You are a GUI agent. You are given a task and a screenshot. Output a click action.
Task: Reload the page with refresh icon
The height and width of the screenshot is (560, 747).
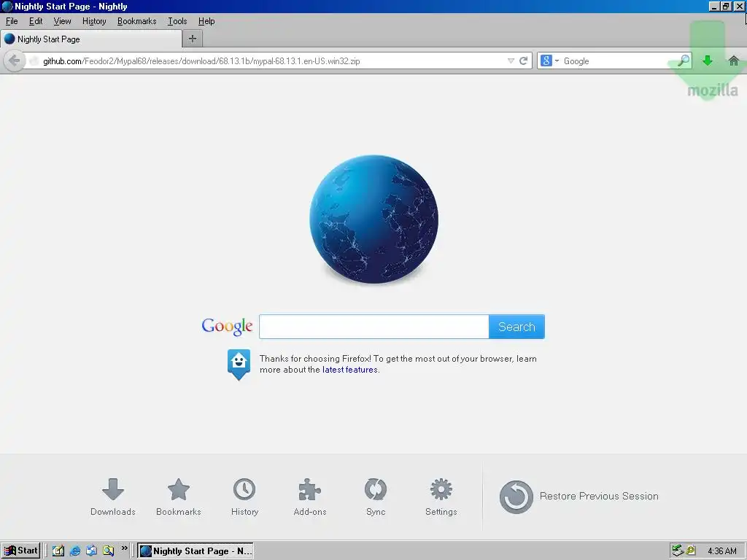point(524,61)
